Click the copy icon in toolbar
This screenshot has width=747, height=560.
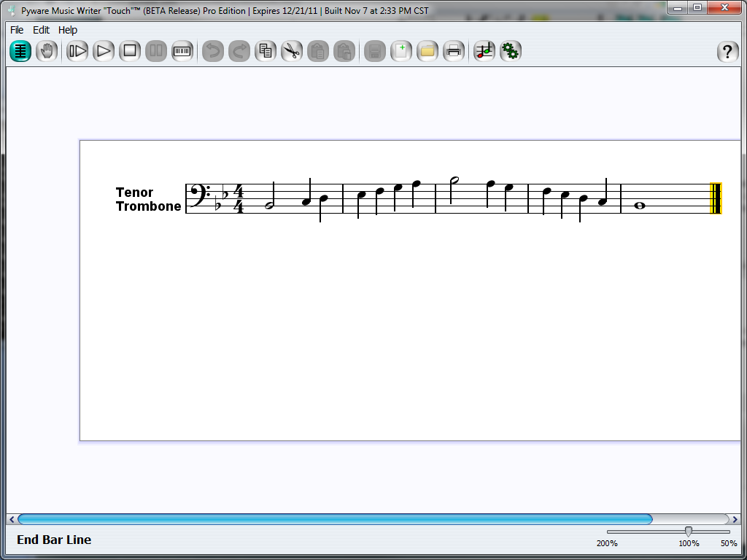pyautogui.click(x=266, y=51)
